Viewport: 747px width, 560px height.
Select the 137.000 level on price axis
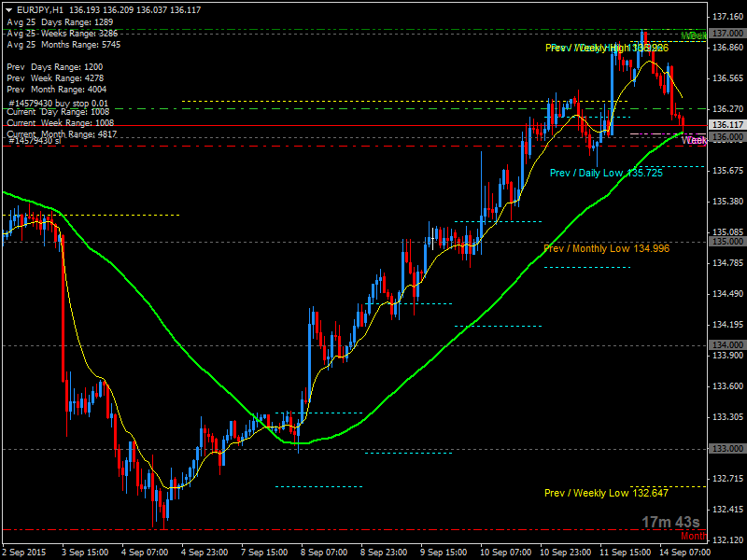(726, 34)
